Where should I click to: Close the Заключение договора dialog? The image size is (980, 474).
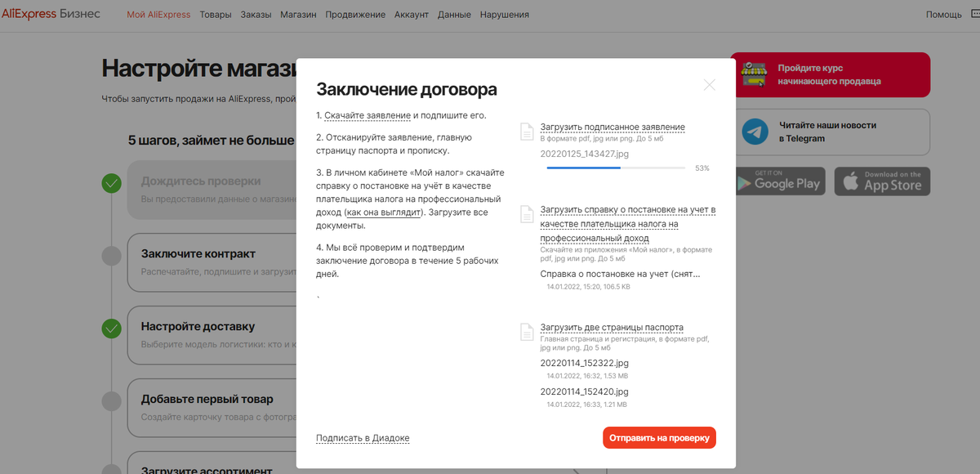point(709,85)
